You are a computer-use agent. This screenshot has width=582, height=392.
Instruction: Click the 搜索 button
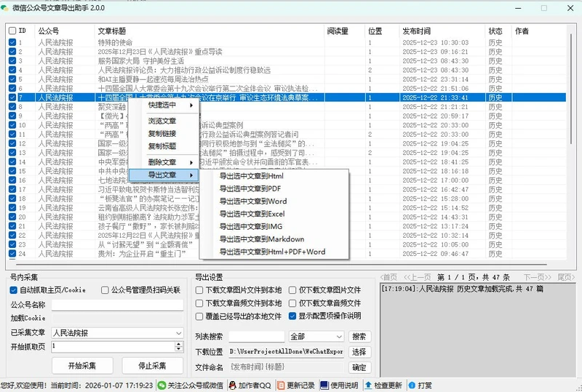(359, 336)
